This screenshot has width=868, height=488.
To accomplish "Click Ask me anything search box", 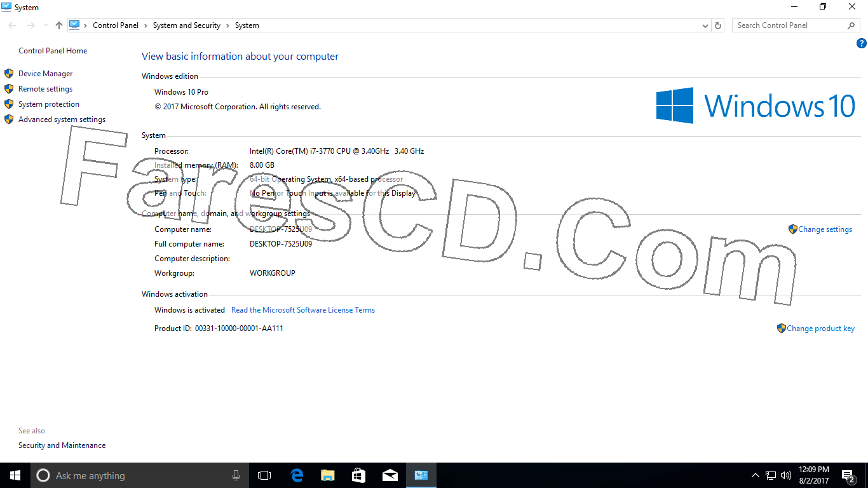I will (140, 475).
